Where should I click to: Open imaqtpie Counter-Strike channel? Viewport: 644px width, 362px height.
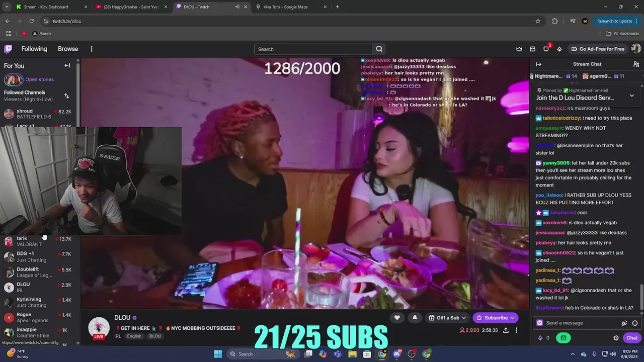point(38,332)
